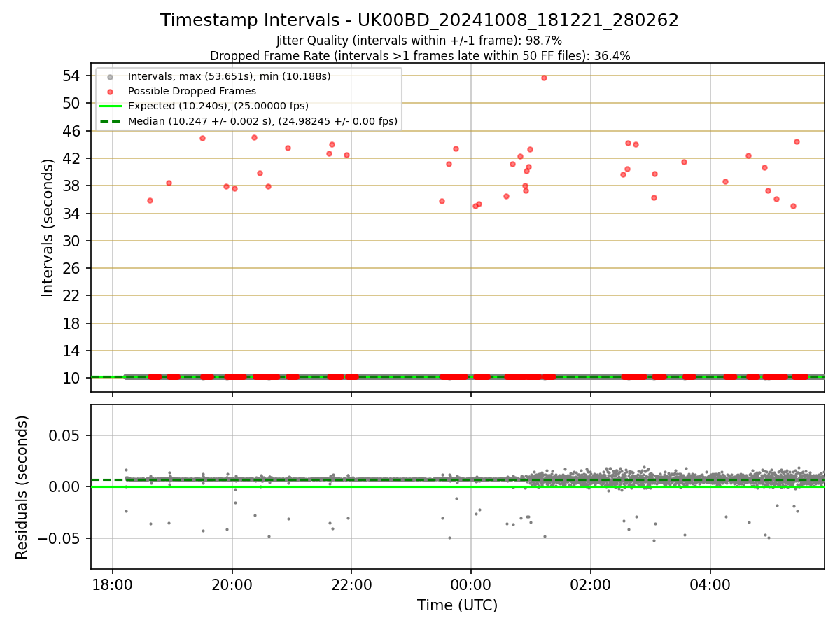Image resolution: width=840 pixels, height=630 pixels.
Task: Select legend text "Possible Dropped Frames"
Action: point(192,91)
